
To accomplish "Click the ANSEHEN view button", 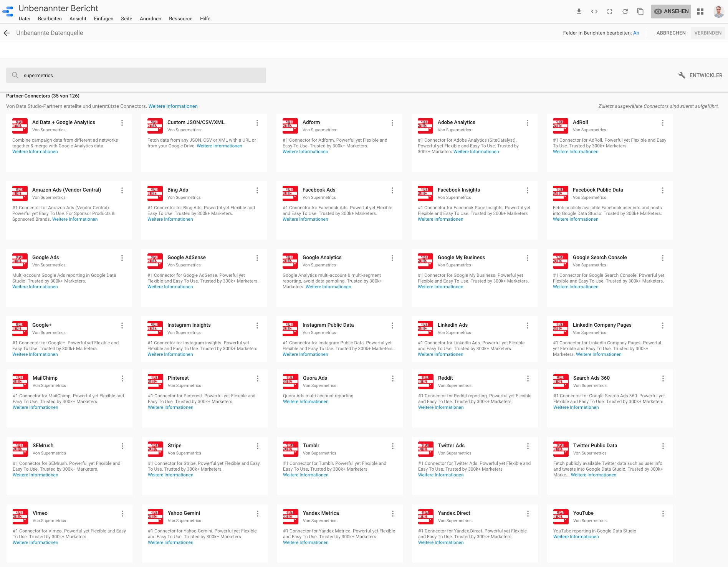I will (x=671, y=12).
